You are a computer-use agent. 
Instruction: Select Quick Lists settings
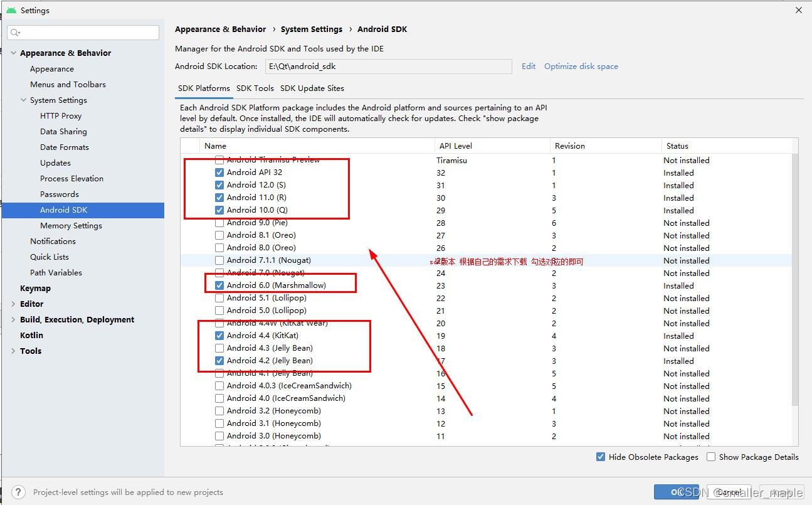[50, 257]
